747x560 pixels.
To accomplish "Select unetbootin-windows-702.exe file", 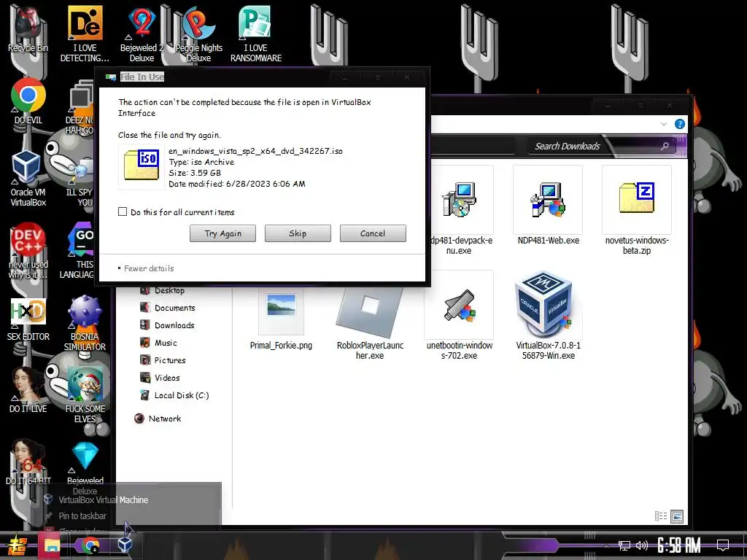I will (460, 315).
